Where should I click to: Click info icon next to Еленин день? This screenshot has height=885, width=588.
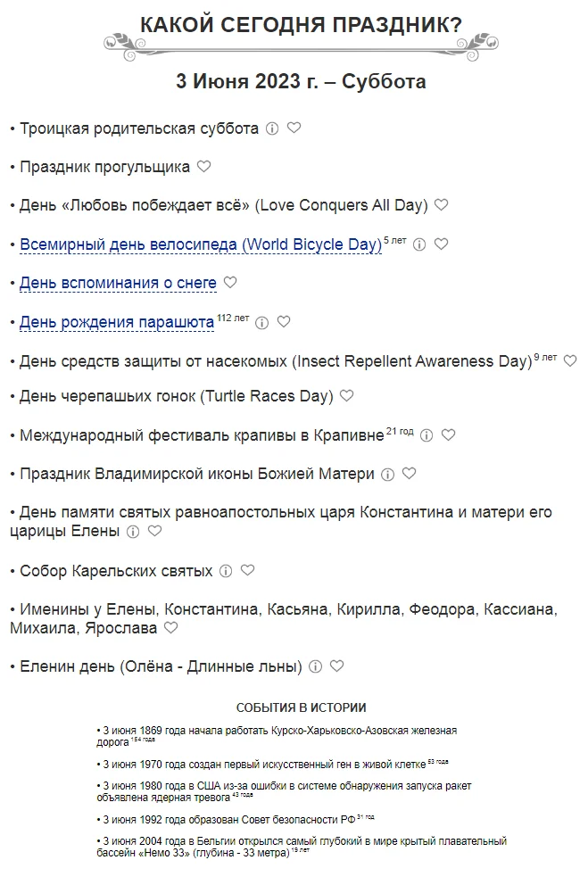(315, 666)
